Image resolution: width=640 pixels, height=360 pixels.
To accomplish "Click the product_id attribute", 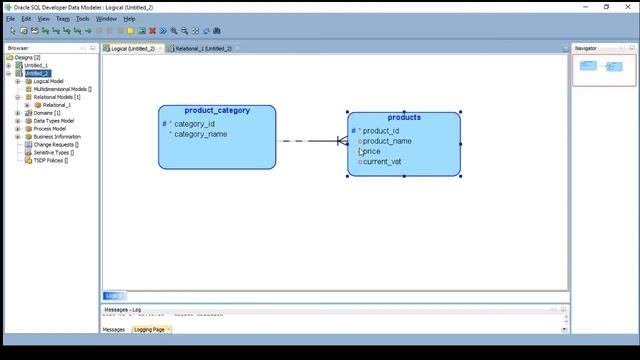I will pos(381,131).
